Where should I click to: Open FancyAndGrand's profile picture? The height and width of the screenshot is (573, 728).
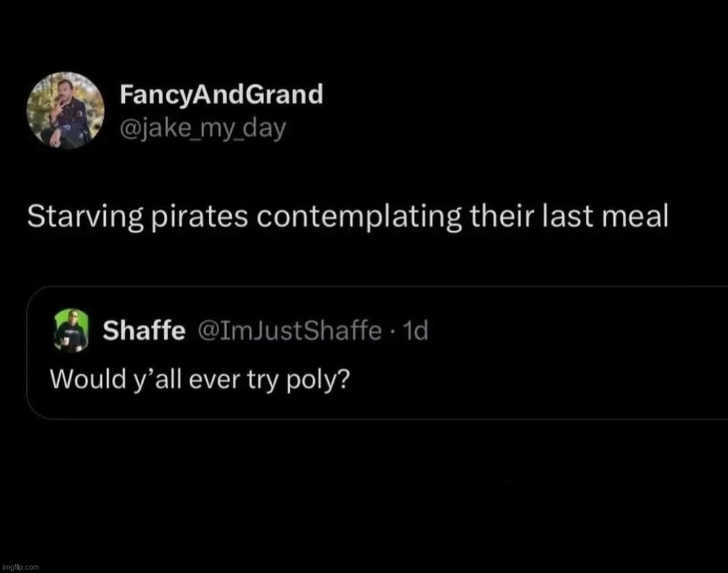pyautogui.click(x=65, y=110)
